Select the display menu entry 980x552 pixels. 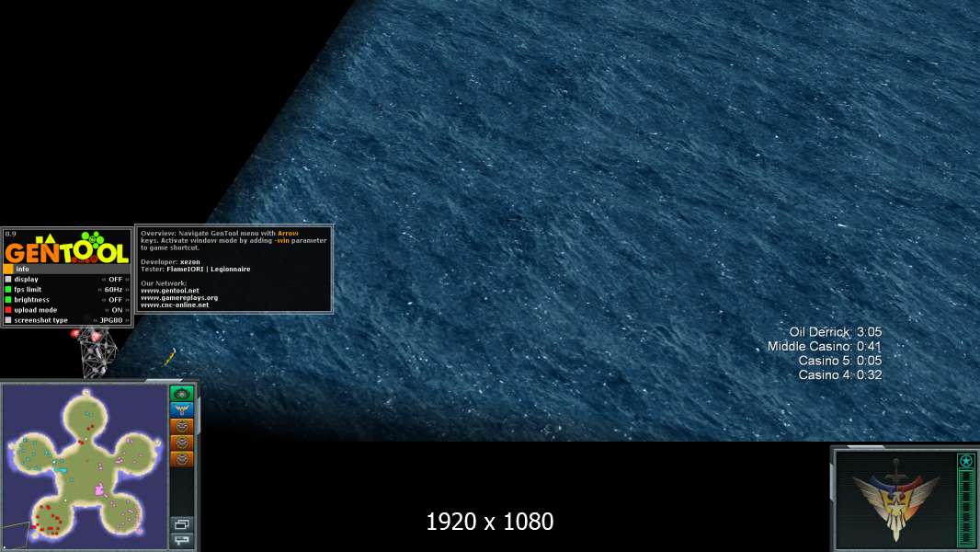(66, 280)
